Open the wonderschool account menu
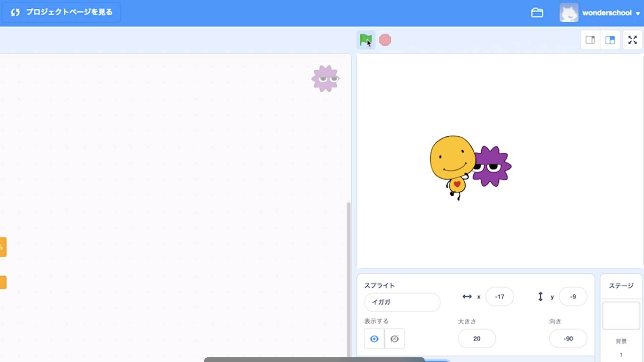644x362 pixels. (x=611, y=13)
